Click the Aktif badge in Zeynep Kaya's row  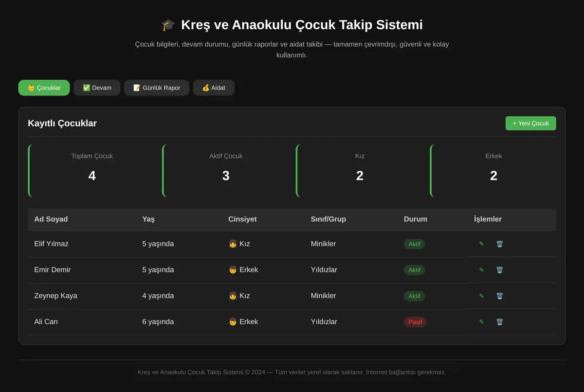tap(415, 296)
